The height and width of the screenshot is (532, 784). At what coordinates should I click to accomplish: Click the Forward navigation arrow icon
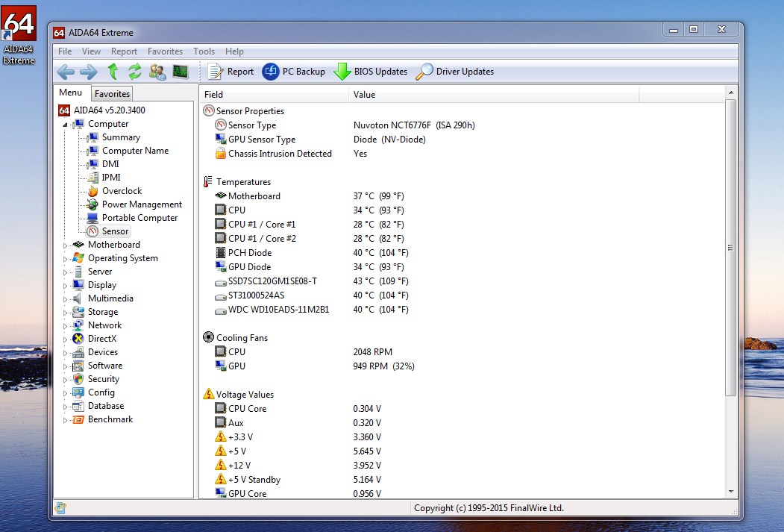89,72
